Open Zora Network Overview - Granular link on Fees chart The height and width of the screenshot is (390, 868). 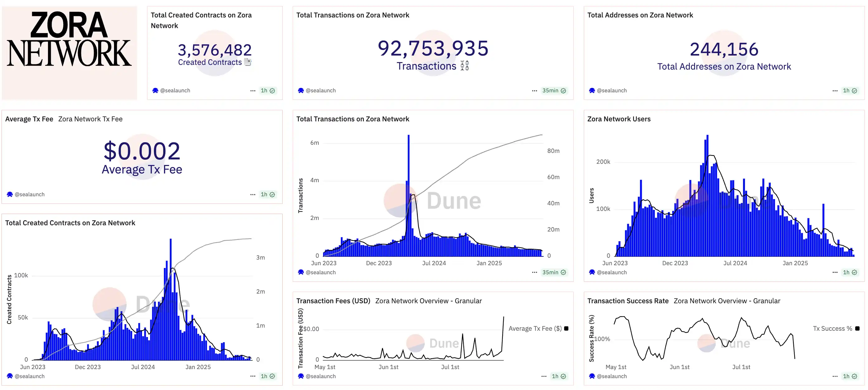click(x=428, y=300)
